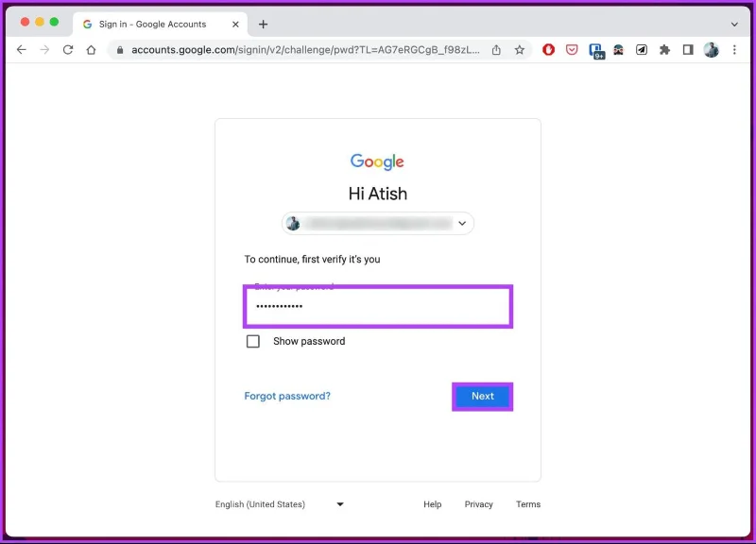Viewport: 756px width, 544px height.
Task: Open the Help link in the footer
Action: point(433,504)
